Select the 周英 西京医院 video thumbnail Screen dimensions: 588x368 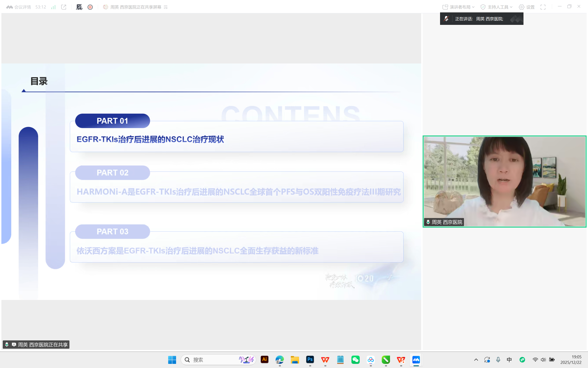(505, 181)
